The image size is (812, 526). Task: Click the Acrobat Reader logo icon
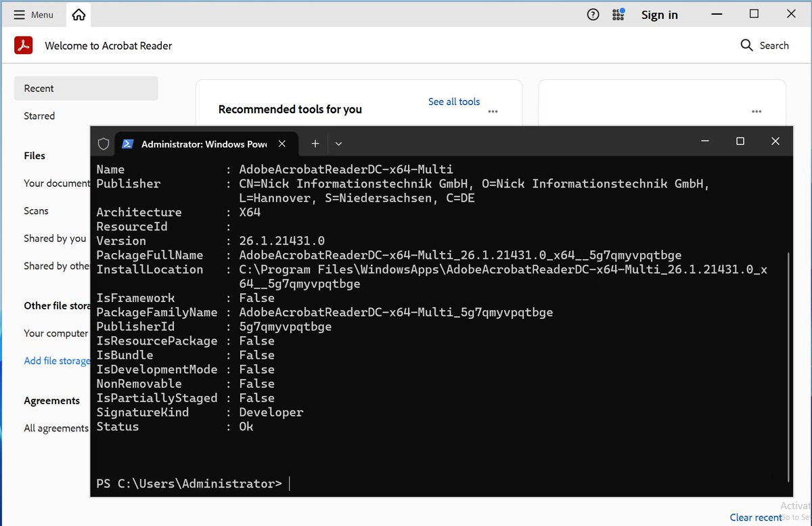coord(24,45)
